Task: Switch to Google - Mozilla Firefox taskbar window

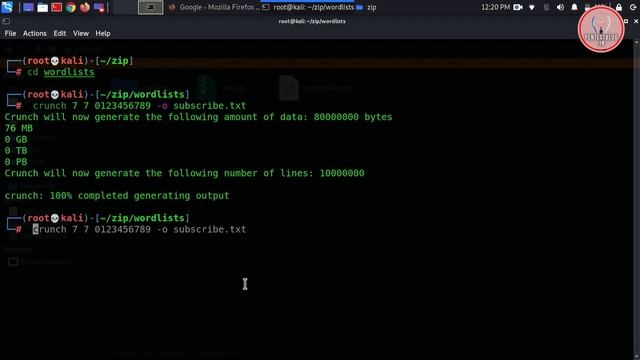Action: (x=214, y=7)
